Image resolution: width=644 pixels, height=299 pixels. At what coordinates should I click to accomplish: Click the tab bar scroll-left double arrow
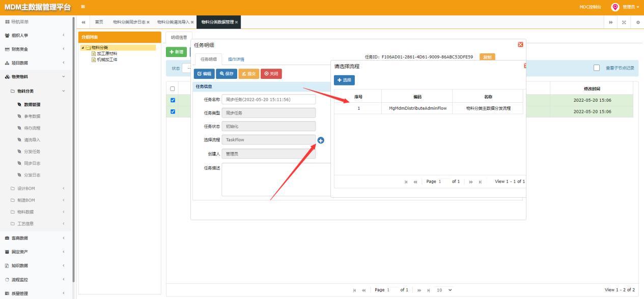[x=83, y=22]
